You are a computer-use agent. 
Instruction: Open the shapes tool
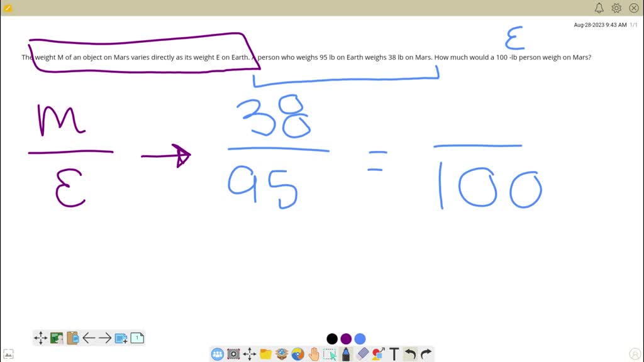(x=378, y=354)
